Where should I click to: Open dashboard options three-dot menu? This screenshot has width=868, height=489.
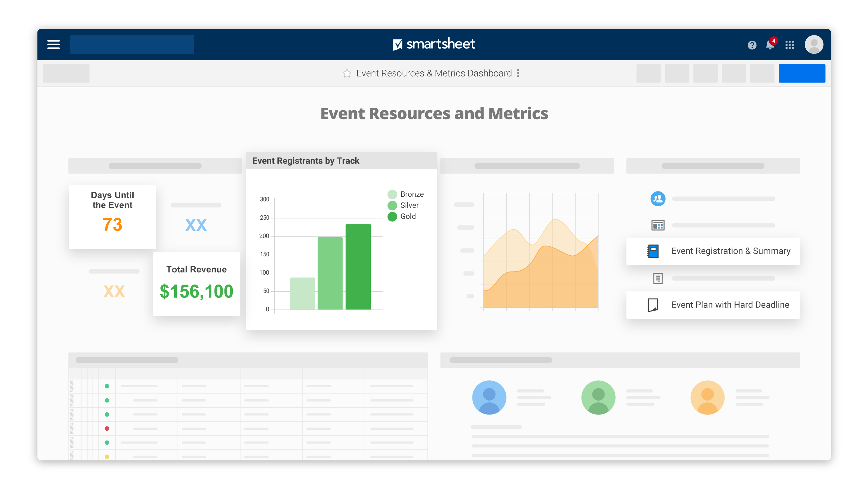click(x=518, y=73)
